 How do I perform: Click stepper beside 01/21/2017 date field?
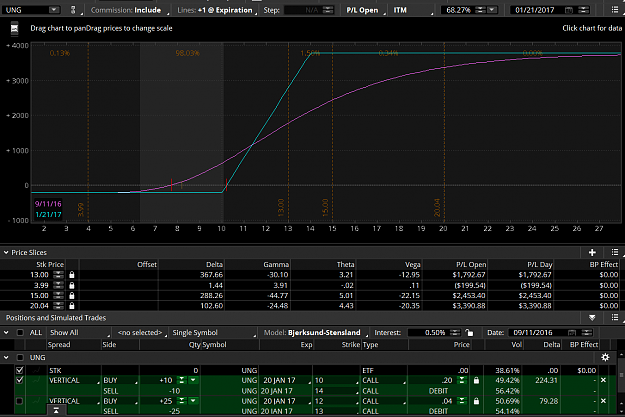click(x=584, y=10)
